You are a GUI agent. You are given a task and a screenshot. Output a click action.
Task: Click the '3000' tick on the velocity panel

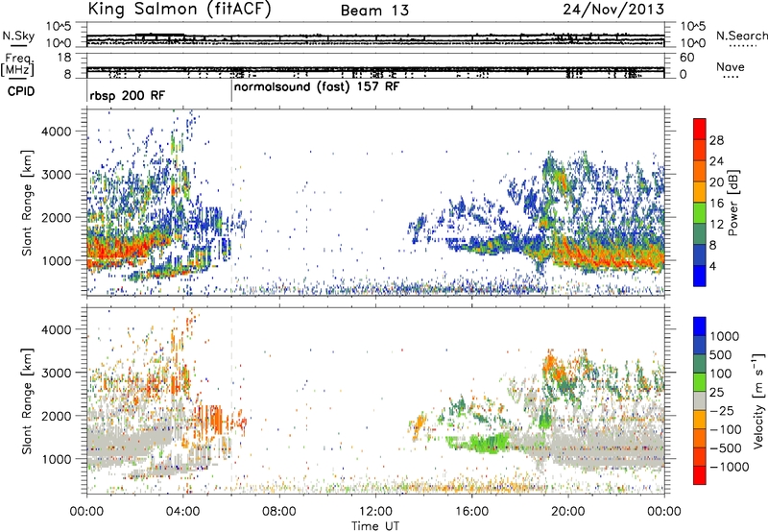click(57, 373)
